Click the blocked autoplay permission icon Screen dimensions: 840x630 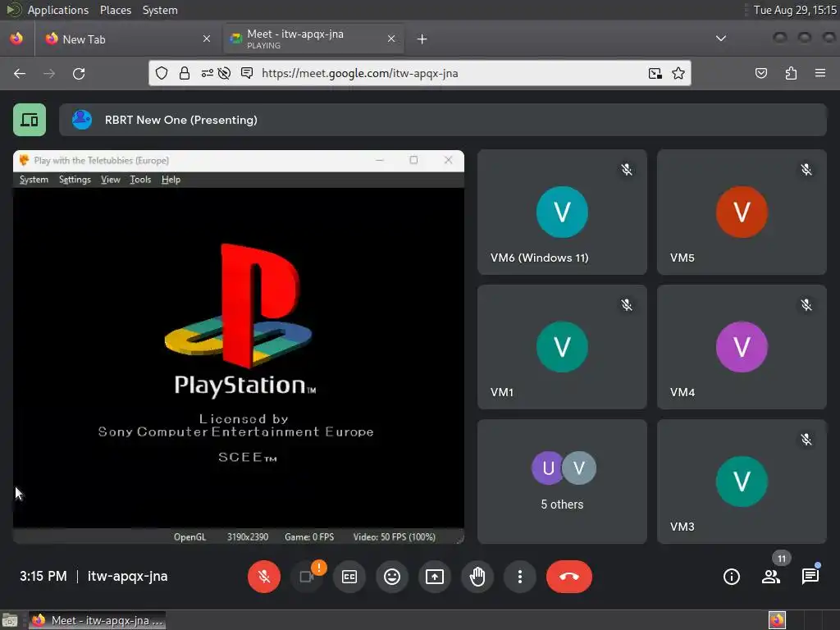click(x=225, y=73)
